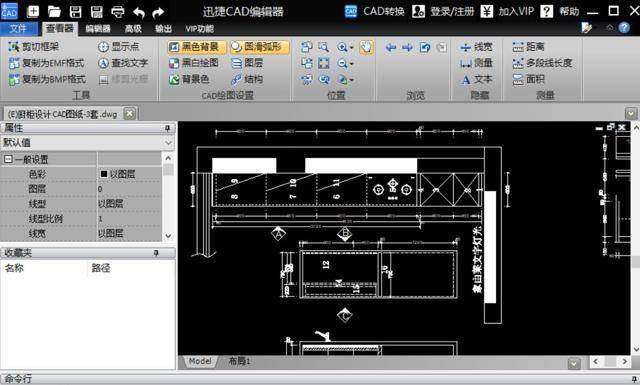640x385 pixels.
Task: Click the zoom out magnifier icon
Action: coord(342,63)
